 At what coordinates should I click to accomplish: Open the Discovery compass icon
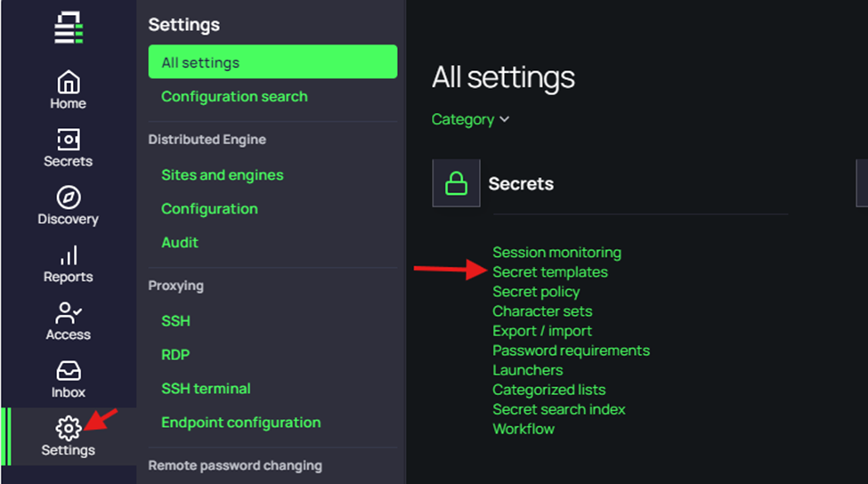pyautogui.click(x=68, y=198)
